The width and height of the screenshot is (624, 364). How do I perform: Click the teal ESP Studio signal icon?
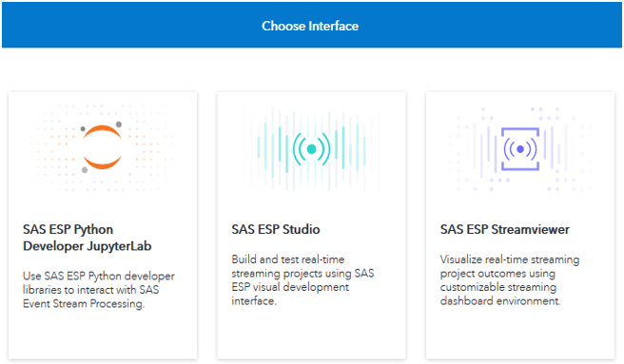pos(312,149)
